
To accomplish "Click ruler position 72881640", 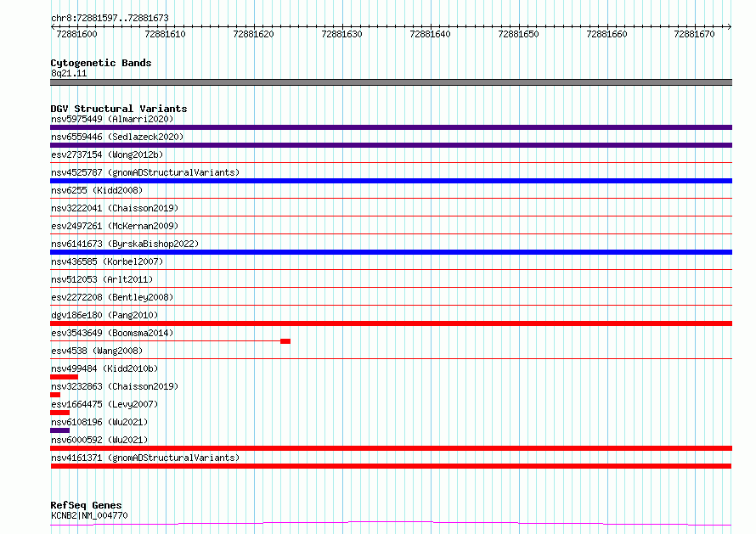I will point(430,34).
